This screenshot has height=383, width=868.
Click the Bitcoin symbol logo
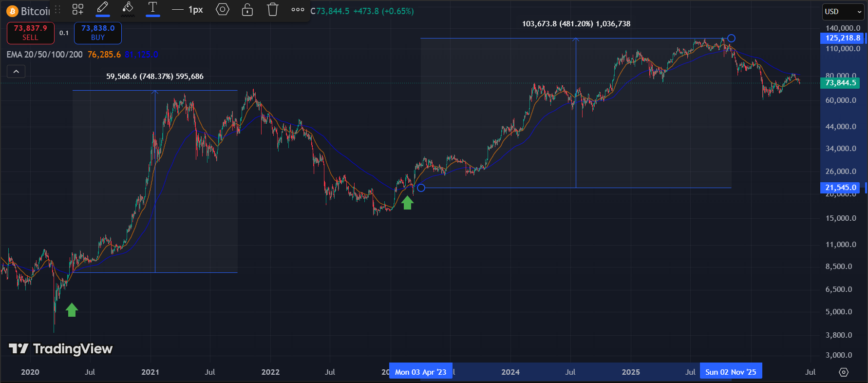pos(12,11)
